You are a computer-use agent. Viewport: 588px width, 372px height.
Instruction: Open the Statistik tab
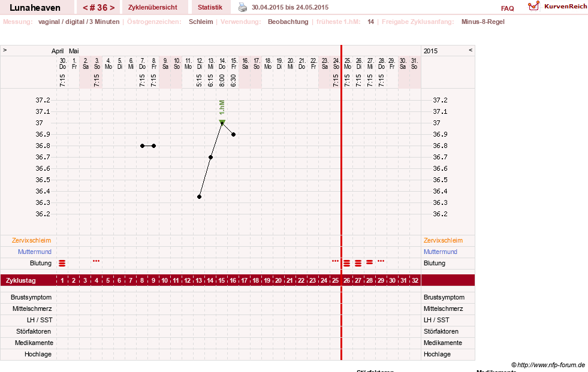pyautogui.click(x=210, y=8)
